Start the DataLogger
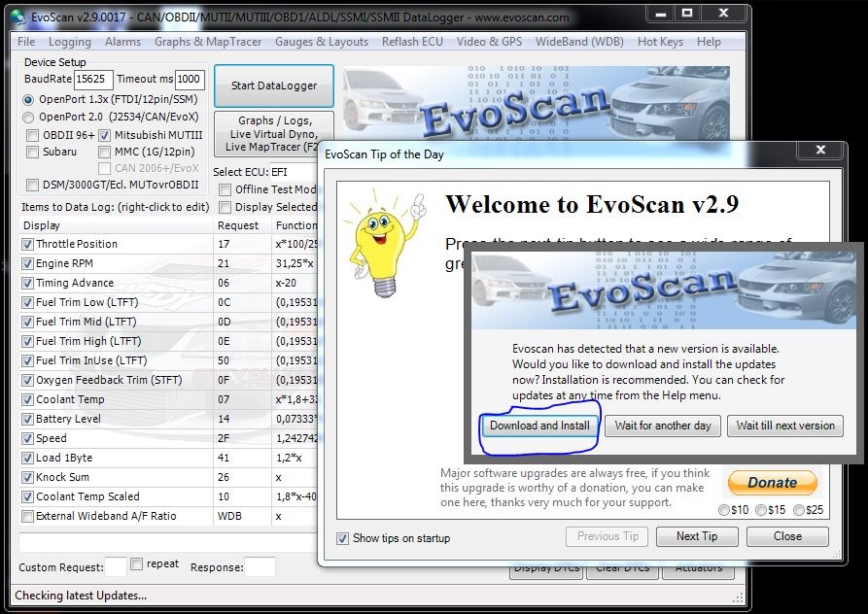 274,85
